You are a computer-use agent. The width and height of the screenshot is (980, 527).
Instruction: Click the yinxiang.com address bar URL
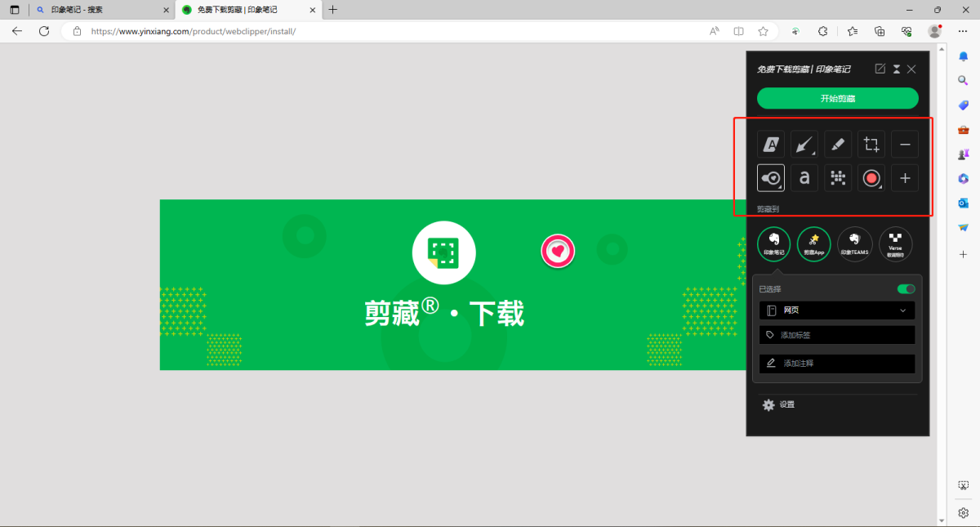tap(193, 31)
